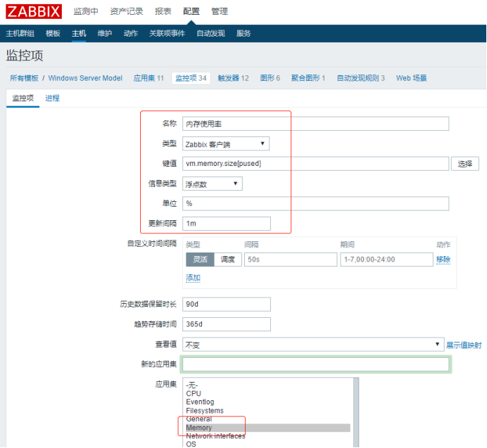Screen dimensions: 487x448
Task: Open the 配置 top menu
Action: pyautogui.click(x=191, y=11)
